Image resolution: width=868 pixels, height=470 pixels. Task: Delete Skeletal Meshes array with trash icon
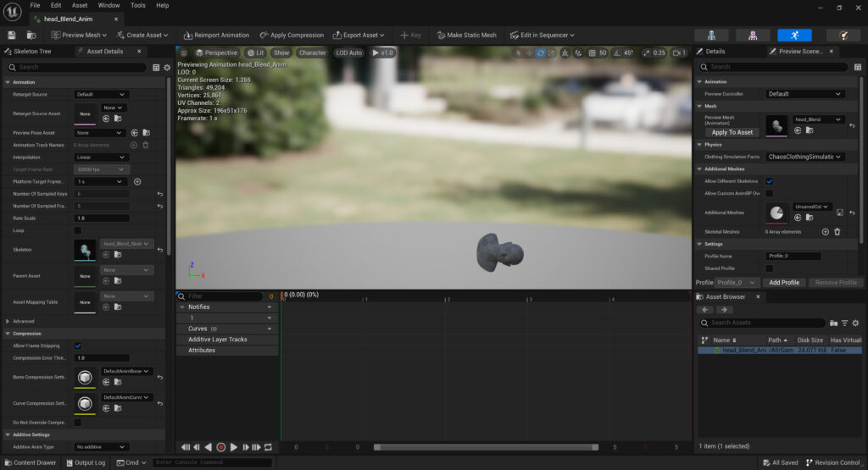point(837,231)
